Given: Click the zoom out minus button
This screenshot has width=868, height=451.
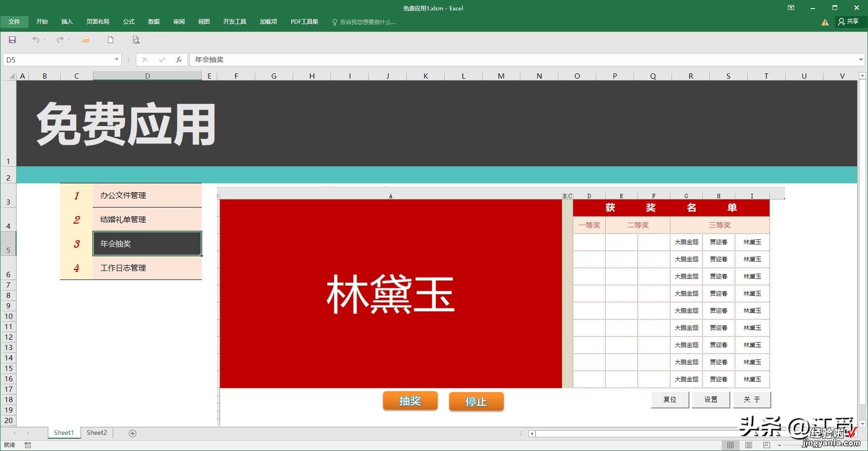Looking at the screenshot, I should [779, 445].
